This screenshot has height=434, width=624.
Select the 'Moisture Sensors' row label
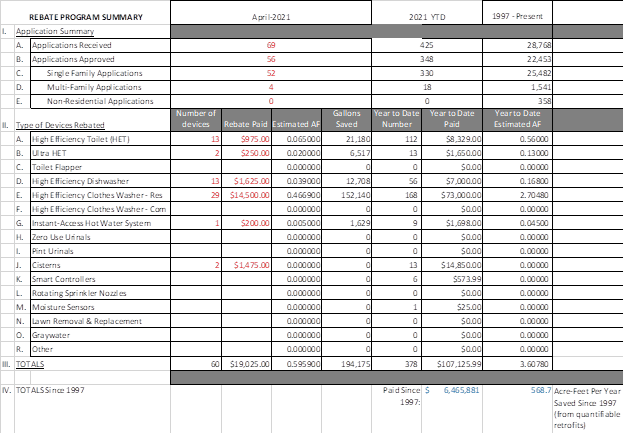click(x=63, y=307)
